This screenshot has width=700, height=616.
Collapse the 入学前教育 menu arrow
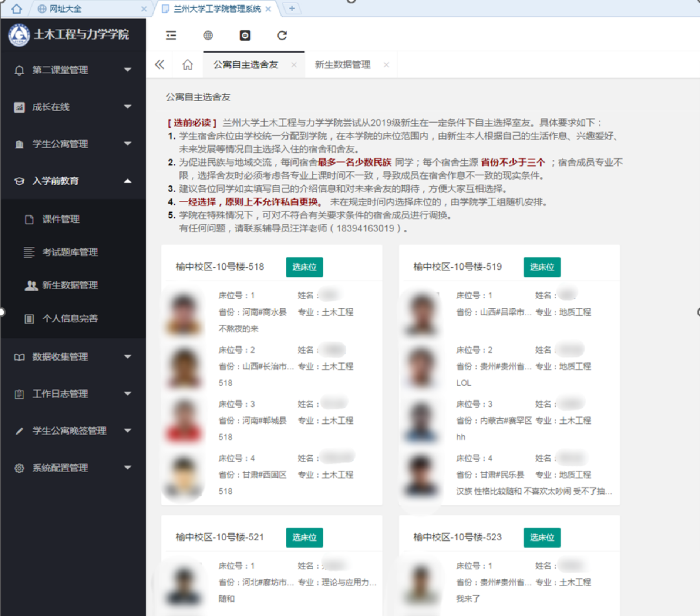[128, 181]
